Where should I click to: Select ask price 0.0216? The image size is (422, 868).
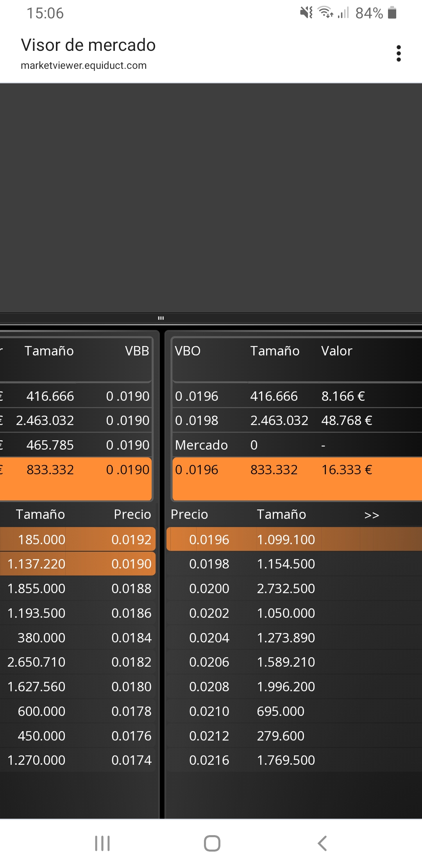tap(209, 760)
